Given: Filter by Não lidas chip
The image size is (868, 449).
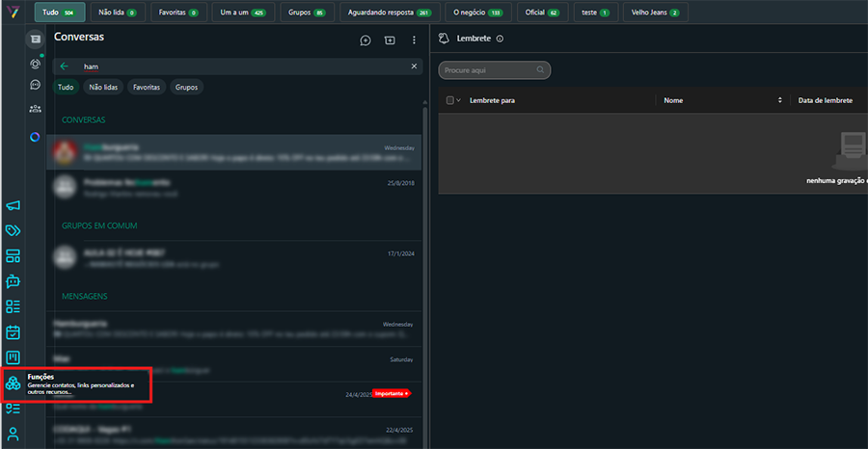Looking at the screenshot, I should (105, 87).
